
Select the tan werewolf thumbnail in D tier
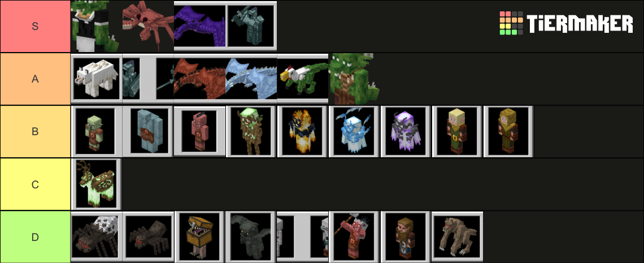[457, 236]
